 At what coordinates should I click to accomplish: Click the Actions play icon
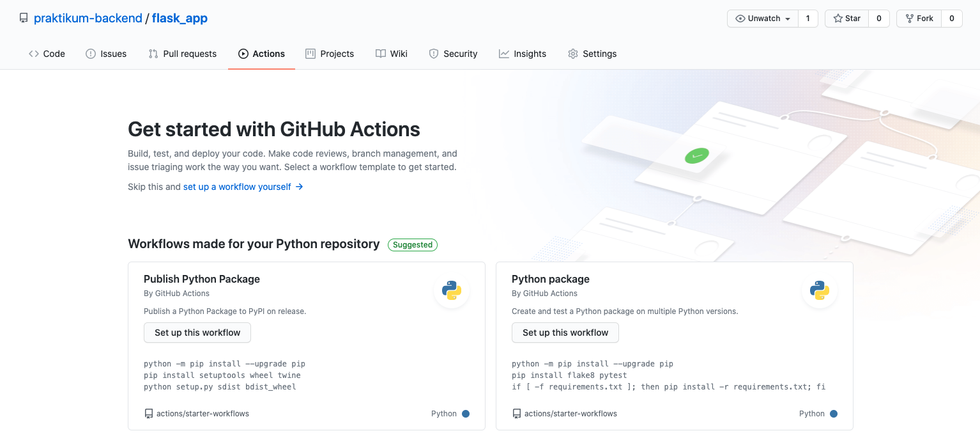click(243, 54)
